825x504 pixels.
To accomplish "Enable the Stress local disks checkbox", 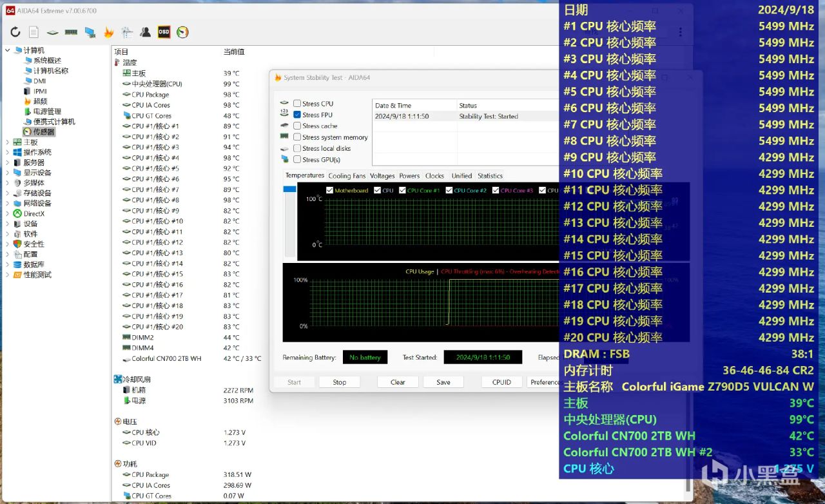I will [297, 148].
